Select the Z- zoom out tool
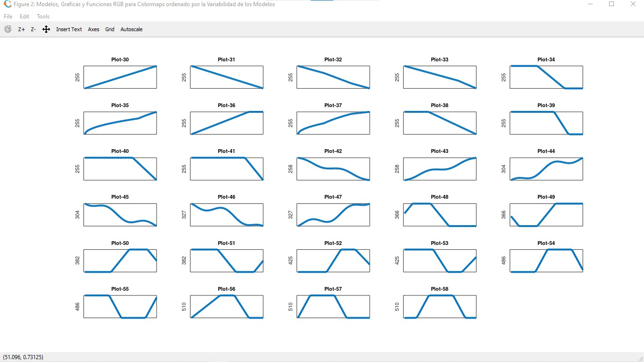Image resolution: width=644 pixels, height=362 pixels. point(33,29)
